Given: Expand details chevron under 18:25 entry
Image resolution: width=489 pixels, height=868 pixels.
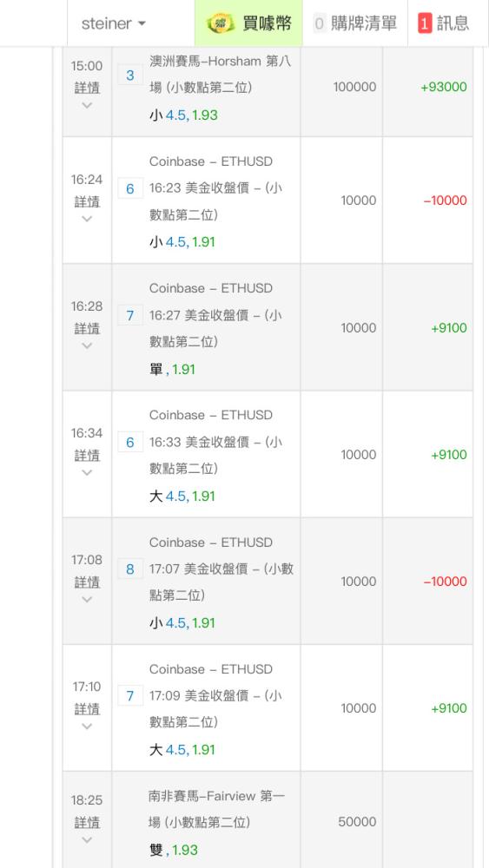Looking at the screenshot, I should (x=87, y=839).
